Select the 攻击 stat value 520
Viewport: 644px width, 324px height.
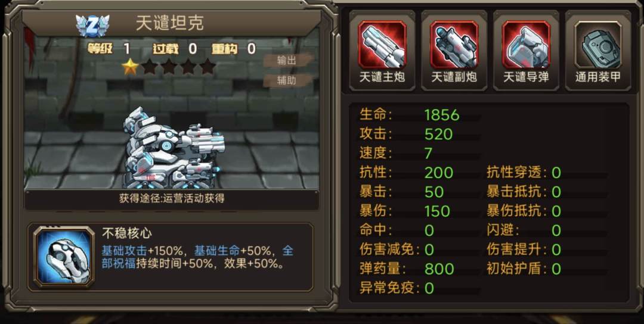[x=439, y=134]
